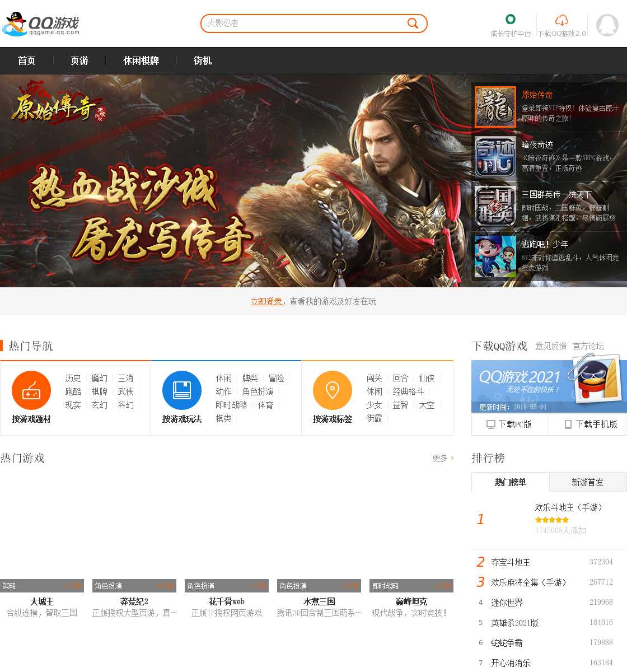The height and width of the screenshot is (672, 627).
Task: Select 仙侠 tag category
Action: coord(427,378)
